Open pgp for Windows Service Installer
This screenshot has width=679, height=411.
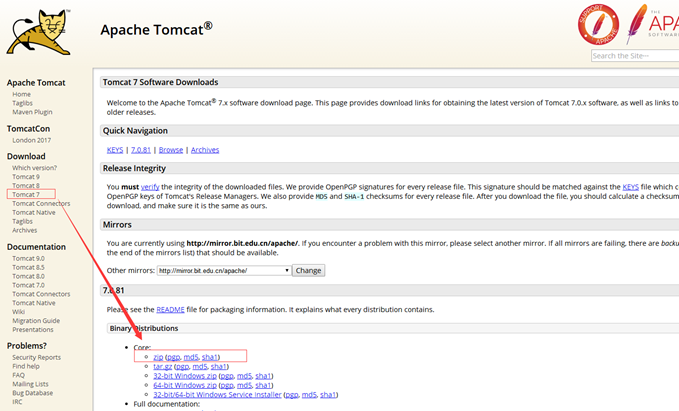pyautogui.click(x=292, y=395)
